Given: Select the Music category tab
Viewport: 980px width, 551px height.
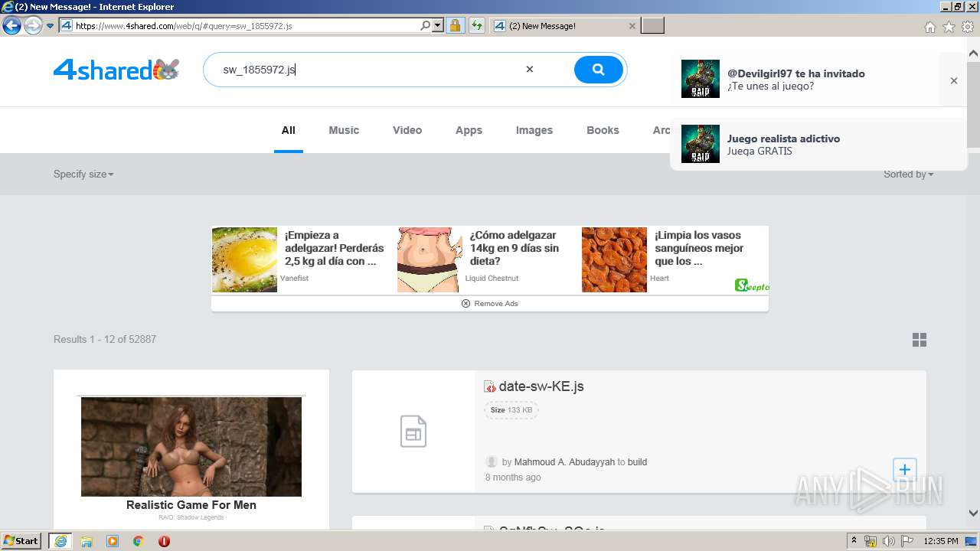Looking at the screenshot, I should click(344, 130).
